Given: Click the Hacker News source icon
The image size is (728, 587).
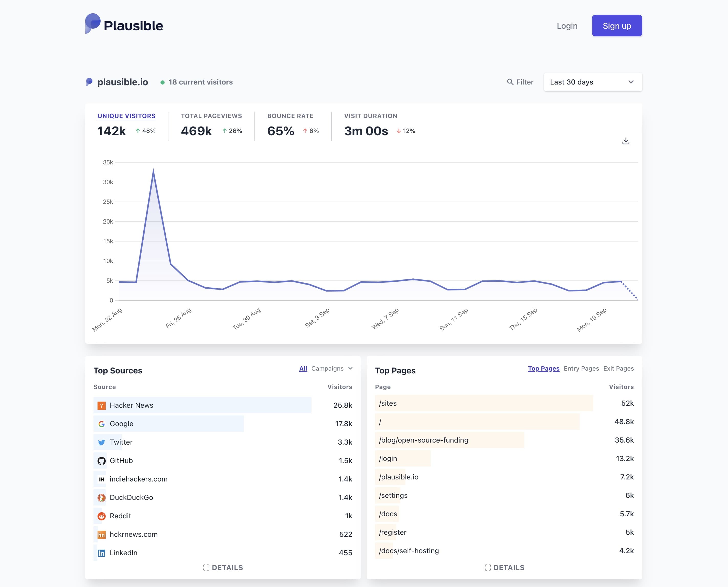Looking at the screenshot, I should (x=101, y=405).
